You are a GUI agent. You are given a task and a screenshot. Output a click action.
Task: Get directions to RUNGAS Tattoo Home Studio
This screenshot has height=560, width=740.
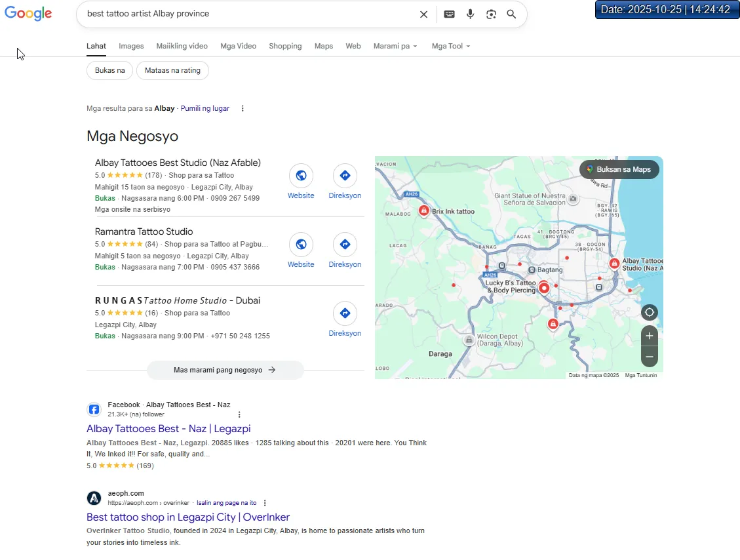tap(345, 319)
